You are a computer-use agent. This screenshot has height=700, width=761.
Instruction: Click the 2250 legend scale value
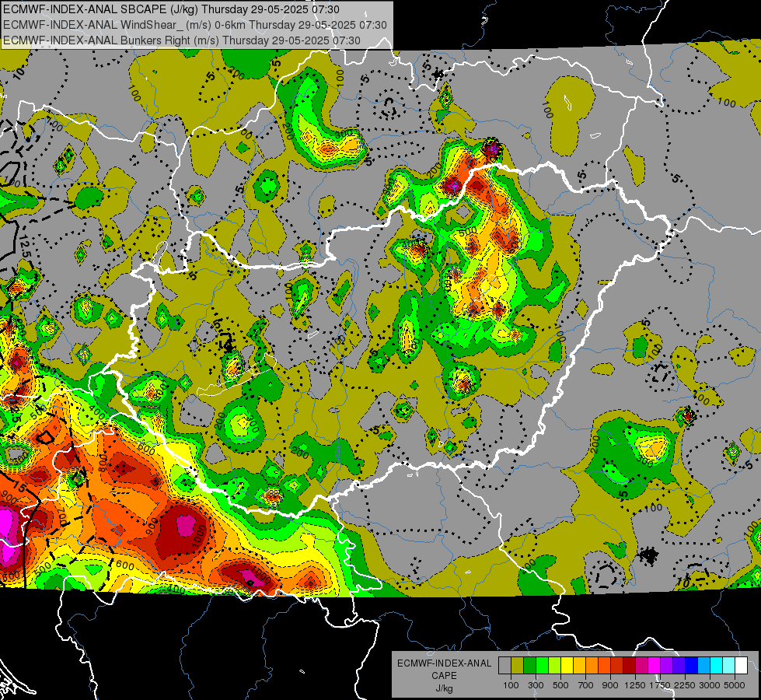click(x=685, y=685)
